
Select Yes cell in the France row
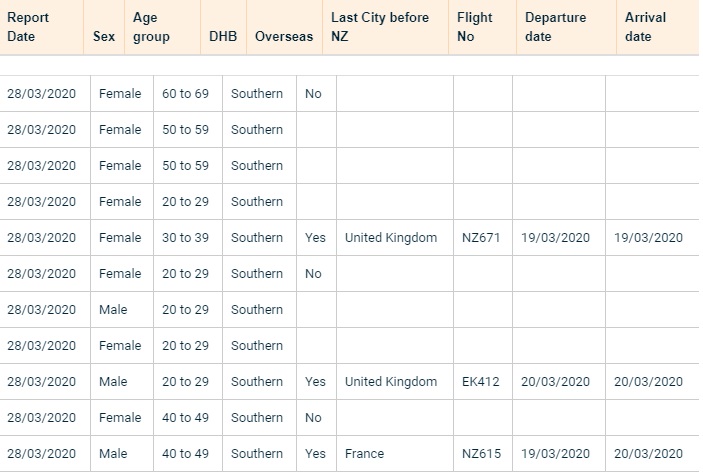click(316, 453)
